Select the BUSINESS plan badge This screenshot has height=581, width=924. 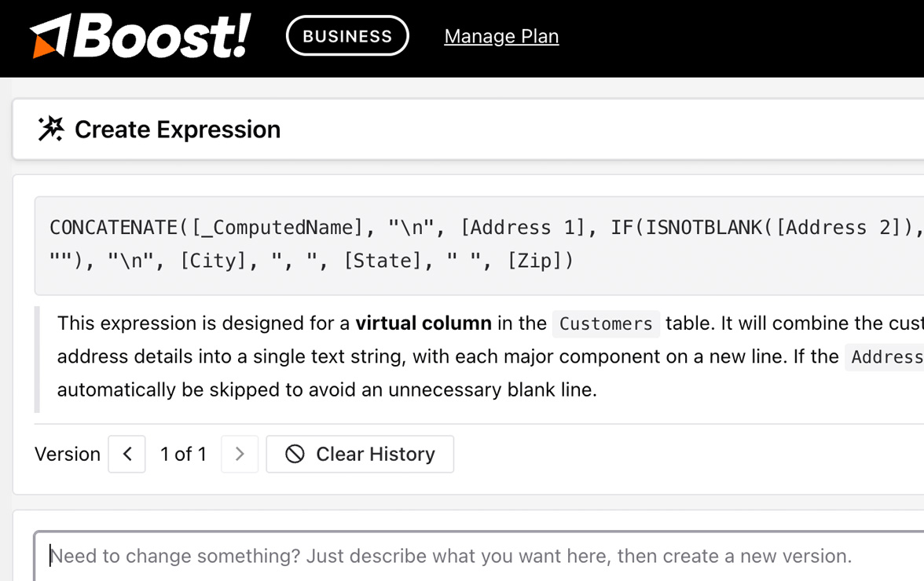[x=347, y=35]
